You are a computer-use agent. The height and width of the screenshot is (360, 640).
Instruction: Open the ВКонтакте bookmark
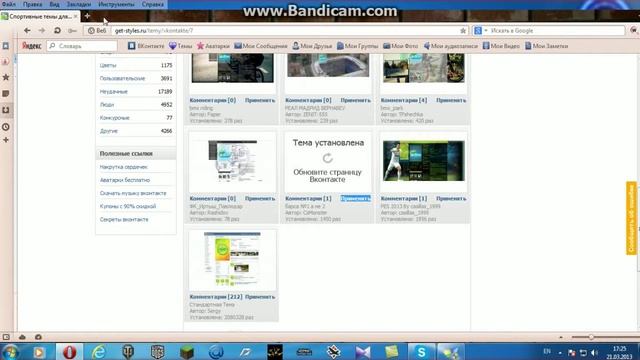(146, 46)
